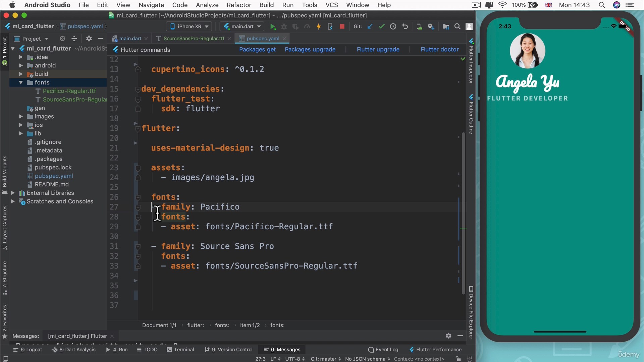
Task: Click scroll-from-source target icon in Project panel
Action: (62, 39)
